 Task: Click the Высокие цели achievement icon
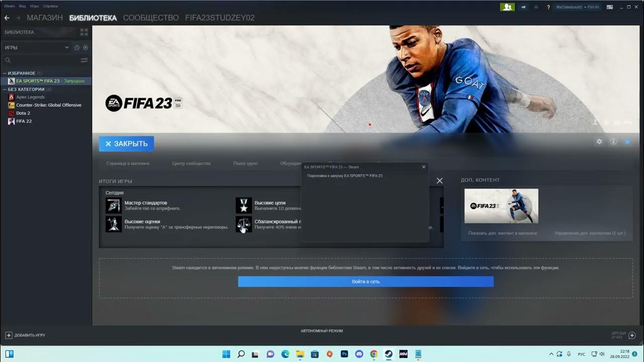click(244, 205)
